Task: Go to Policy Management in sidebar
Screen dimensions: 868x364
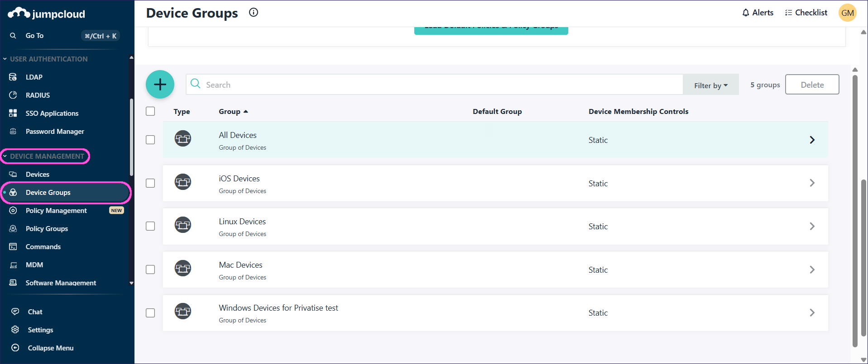Action: [x=56, y=211]
